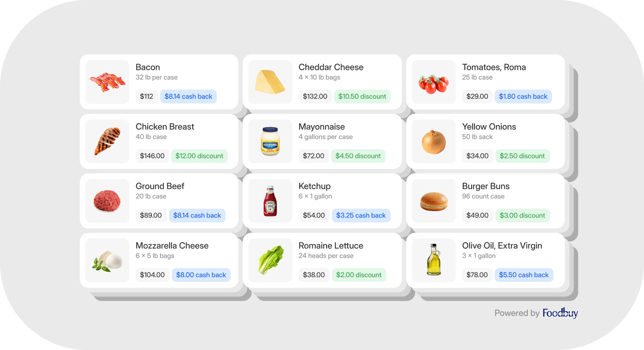Open the Foodbuy logo link

pyautogui.click(x=560, y=313)
